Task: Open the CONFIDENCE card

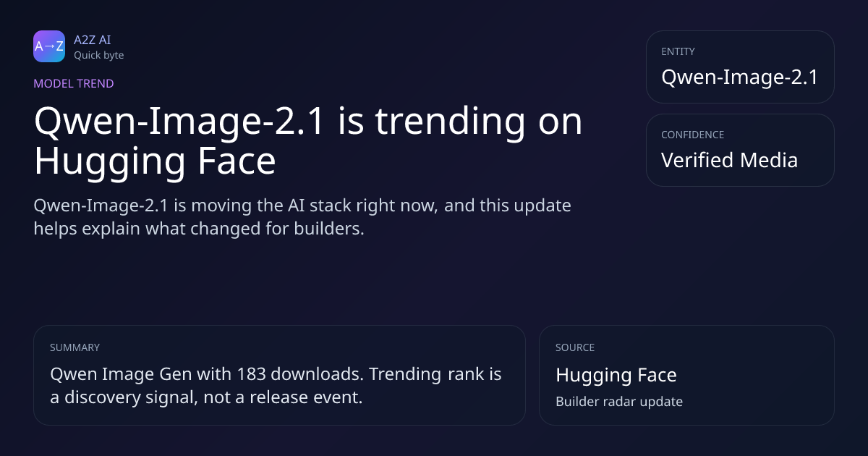Action: tap(740, 150)
